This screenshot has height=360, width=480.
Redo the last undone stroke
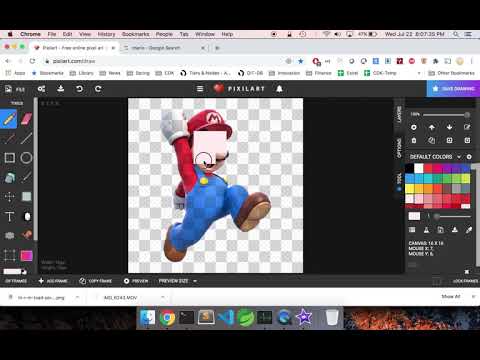[98, 89]
